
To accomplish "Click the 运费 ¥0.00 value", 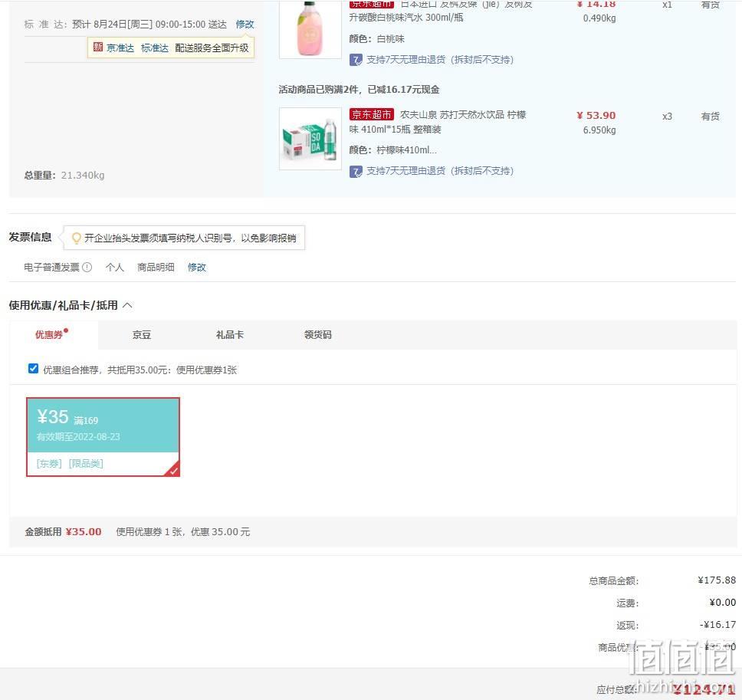I will tap(722, 603).
